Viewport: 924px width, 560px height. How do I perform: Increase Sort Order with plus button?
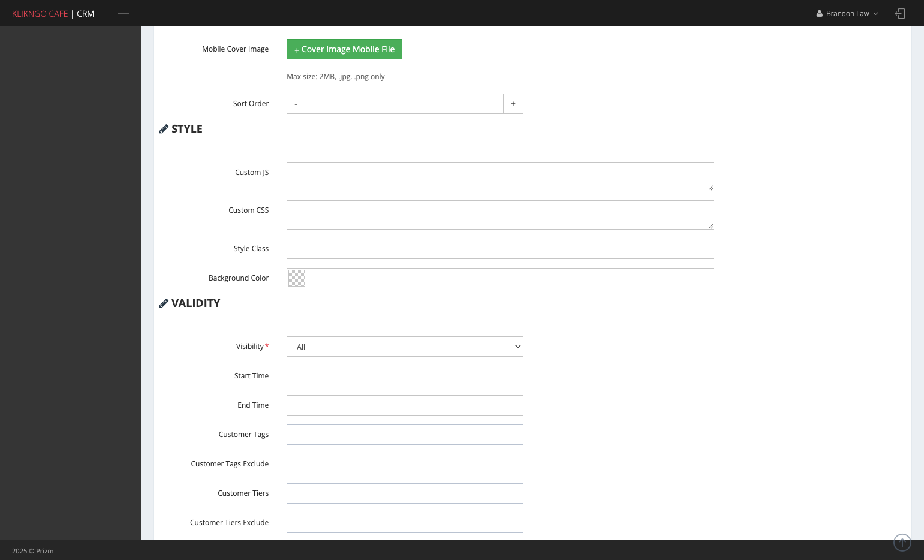pyautogui.click(x=513, y=104)
